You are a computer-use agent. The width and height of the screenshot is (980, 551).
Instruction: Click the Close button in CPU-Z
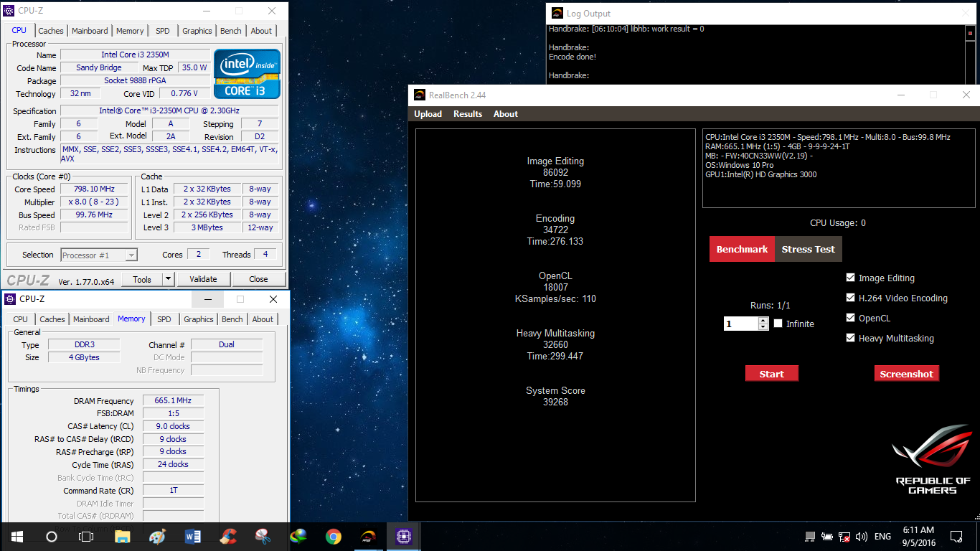click(258, 279)
